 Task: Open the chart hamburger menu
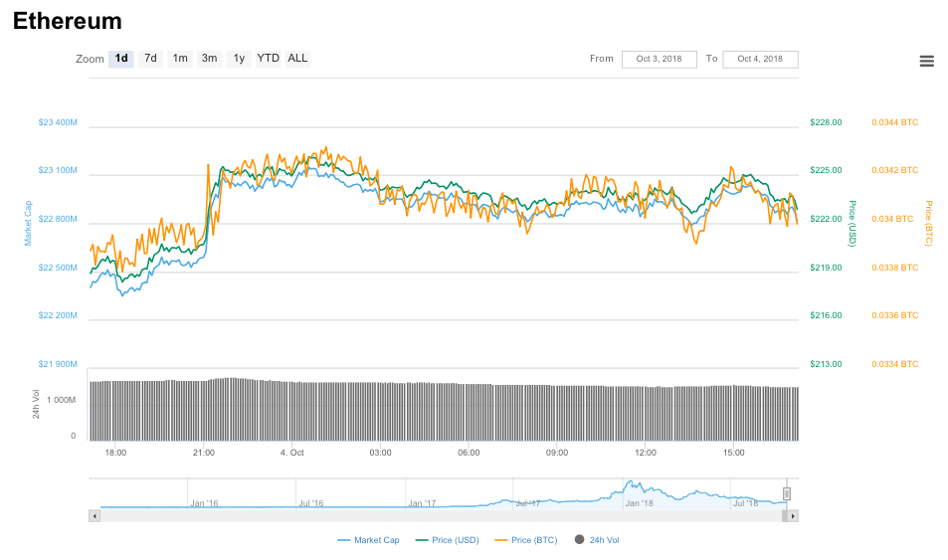coord(926,61)
